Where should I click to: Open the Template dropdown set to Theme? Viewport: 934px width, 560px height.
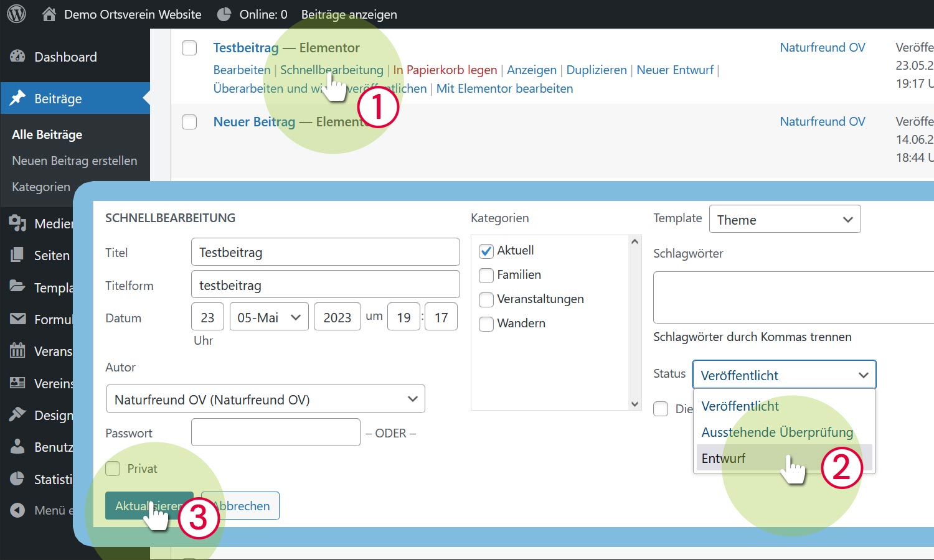tap(784, 219)
